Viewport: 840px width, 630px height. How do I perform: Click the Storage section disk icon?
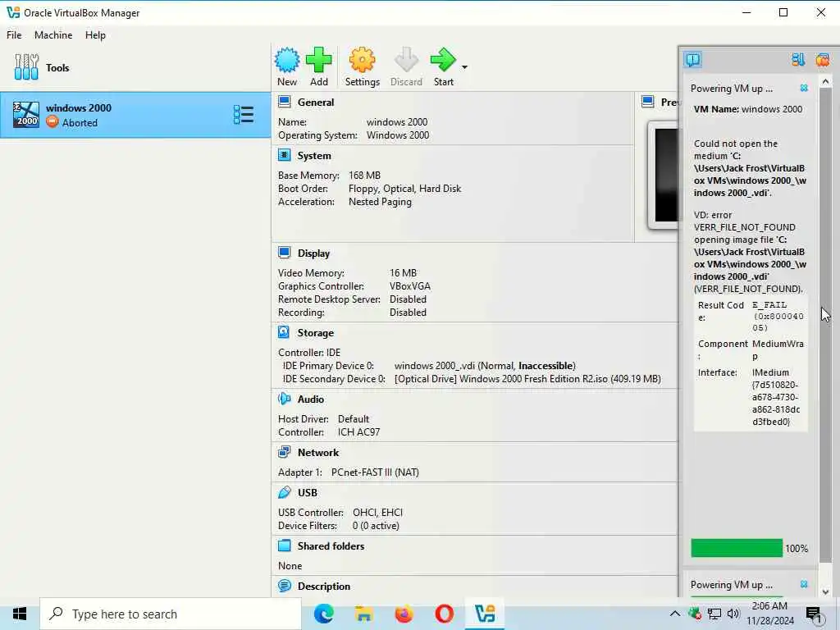point(285,332)
